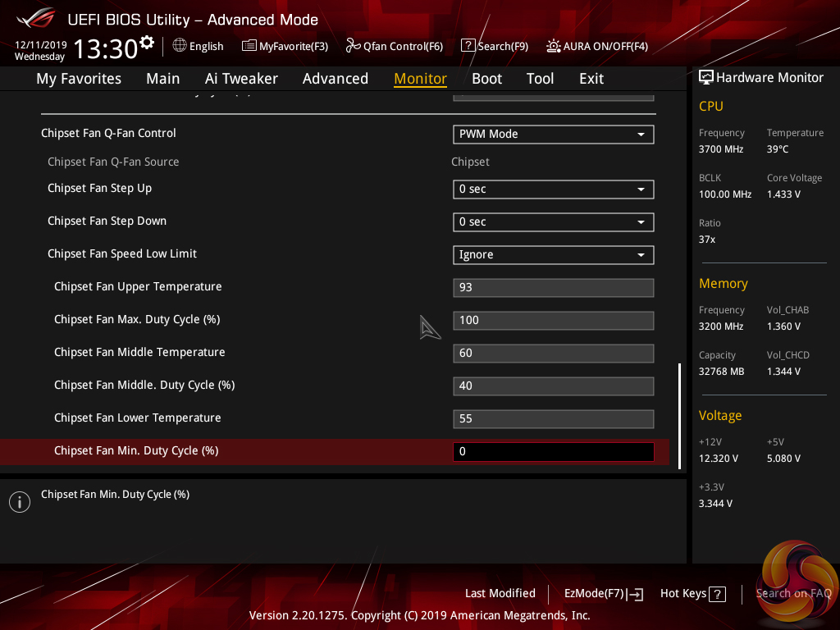Expand Chipset Fan Step Down dropdown
840x630 pixels.
(x=553, y=221)
